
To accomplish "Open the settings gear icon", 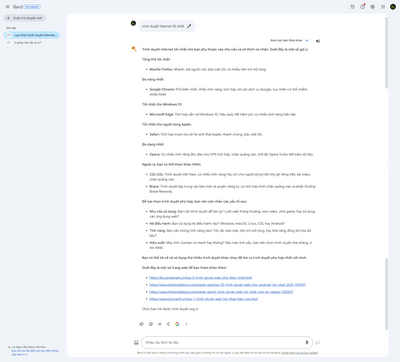I will (373, 7).
